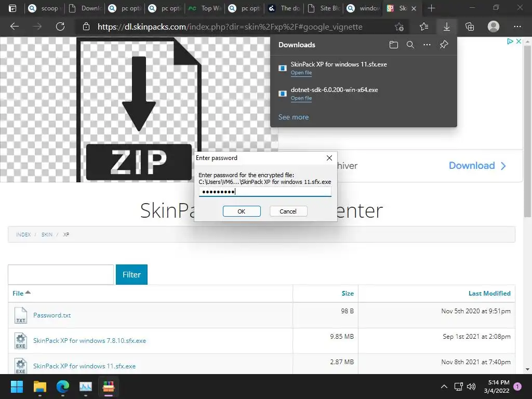Open notification center badge
532x399 pixels.
click(x=517, y=387)
